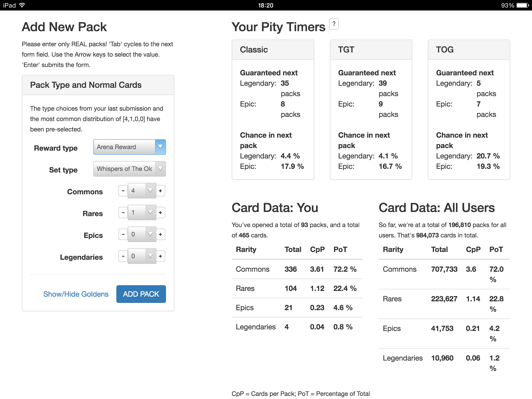The image size is (532, 399).
Task: Click the Pack Type and Normal Cards header
Action: click(x=98, y=85)
